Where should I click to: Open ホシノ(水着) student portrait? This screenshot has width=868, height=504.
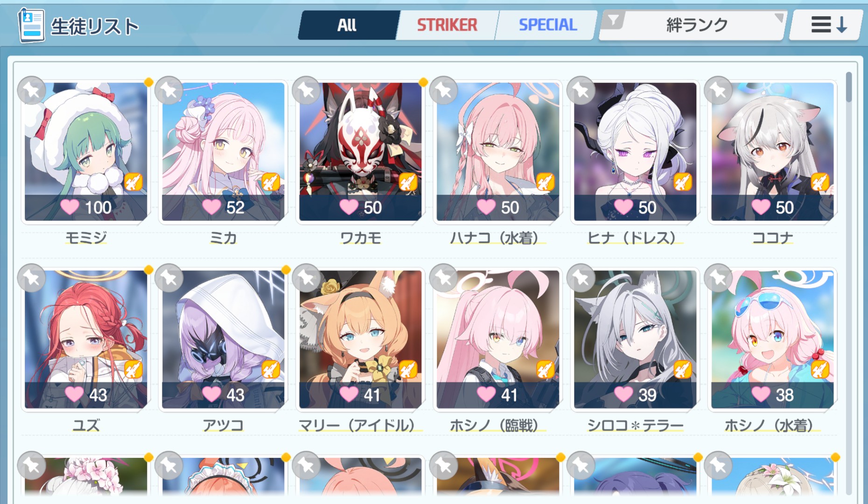pos(772,339)
